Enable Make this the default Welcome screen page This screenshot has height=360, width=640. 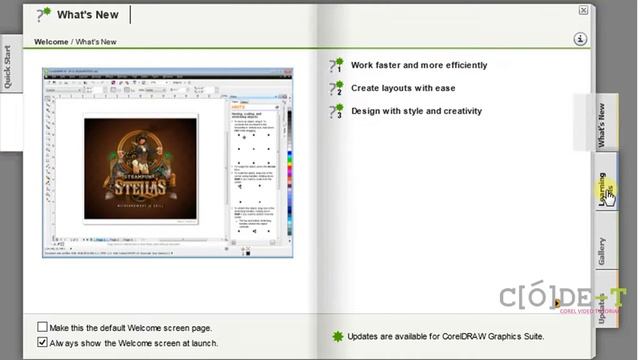click(x=42, y=327)
